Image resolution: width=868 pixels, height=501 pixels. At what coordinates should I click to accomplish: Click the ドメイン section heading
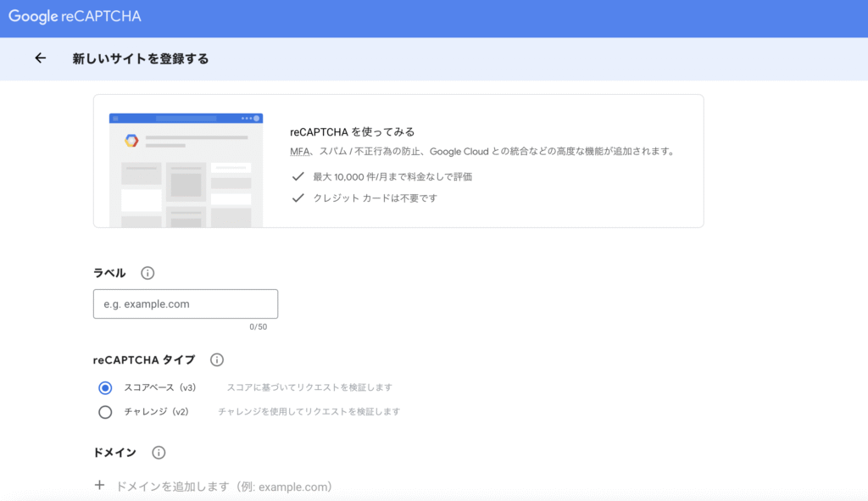114,453
